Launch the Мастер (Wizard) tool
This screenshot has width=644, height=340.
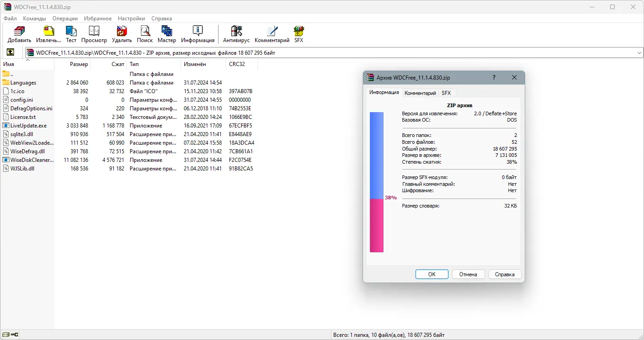click(x=167, y=34)
